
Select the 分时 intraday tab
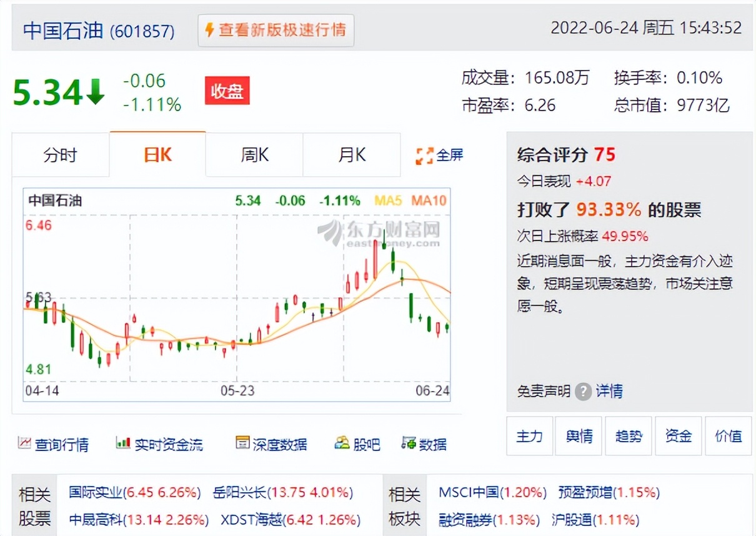pos(61,155)
